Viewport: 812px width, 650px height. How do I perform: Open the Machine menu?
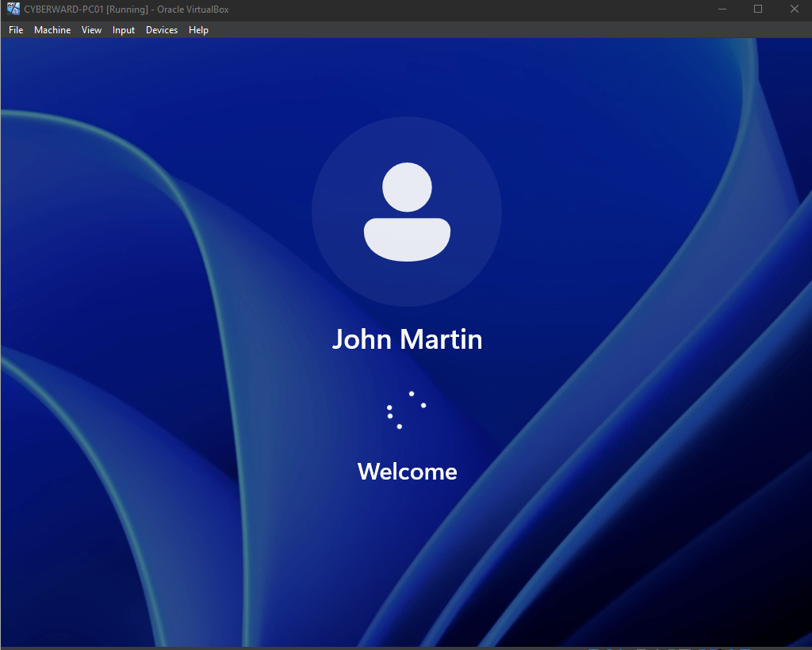coord(52,30)
